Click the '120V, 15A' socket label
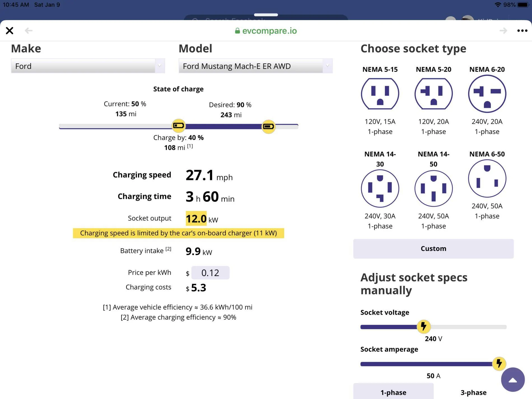Viewport: 532px width, 399px height. 380,122
